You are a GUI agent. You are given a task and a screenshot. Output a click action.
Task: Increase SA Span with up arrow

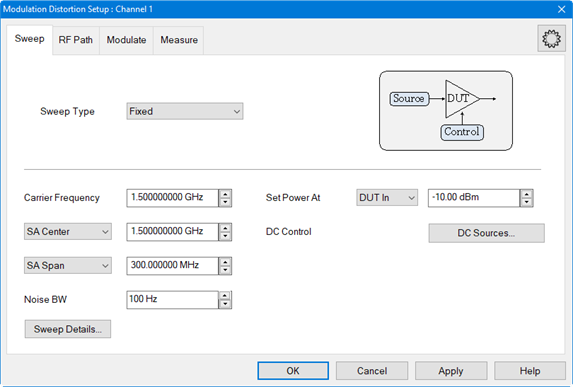(x=225, y=262)
